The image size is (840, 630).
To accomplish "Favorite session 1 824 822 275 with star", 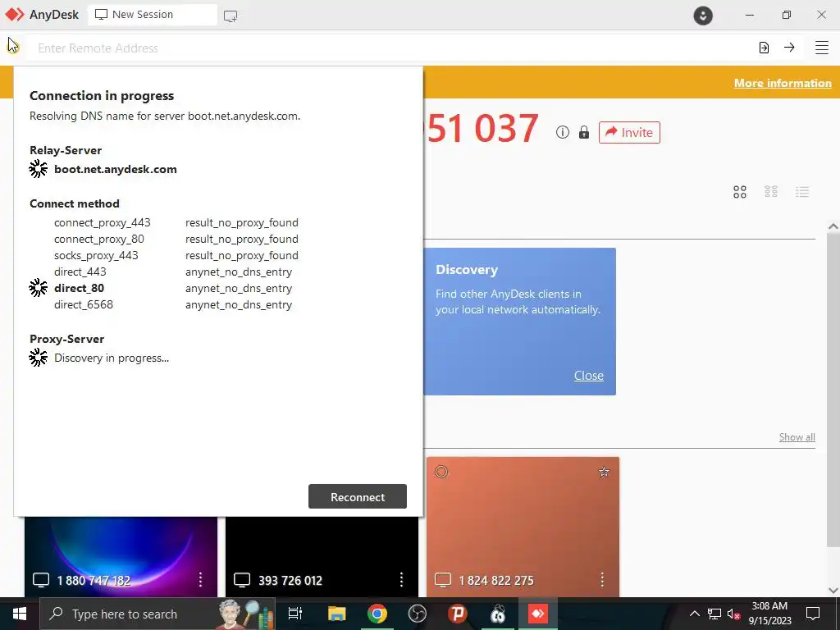I will pyautogui.click(x=604, y=472).
